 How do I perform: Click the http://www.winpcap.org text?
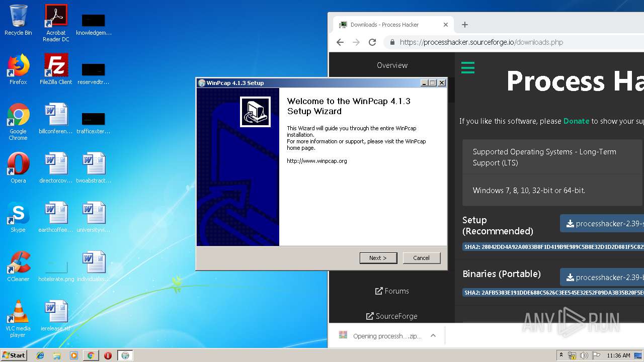coord(317,161)
